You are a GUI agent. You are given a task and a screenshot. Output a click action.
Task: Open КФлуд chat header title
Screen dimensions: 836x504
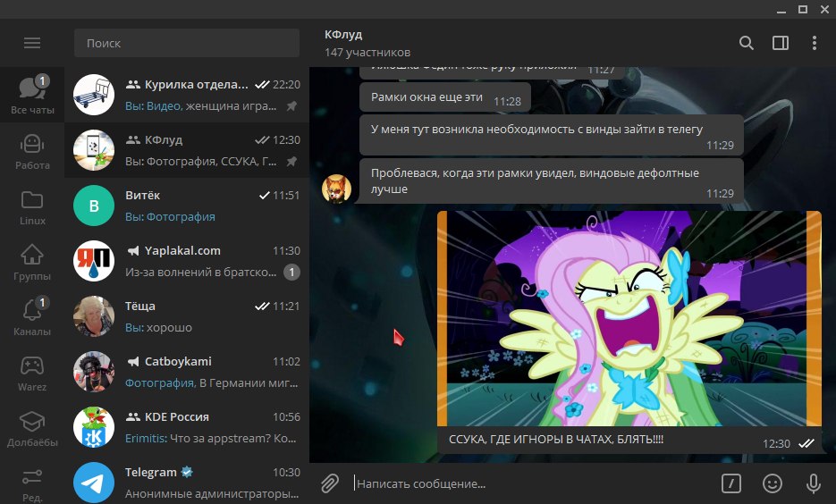[343, 35]
